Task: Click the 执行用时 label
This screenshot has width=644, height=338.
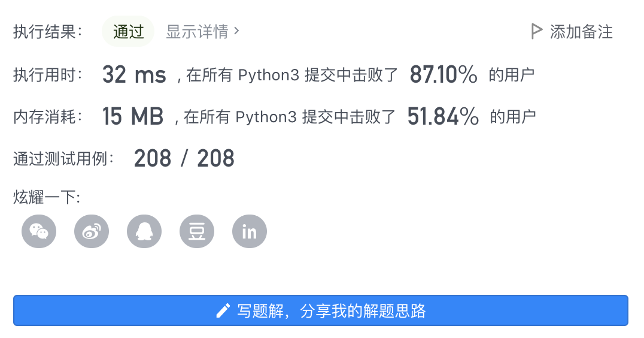Action: [x=48, y=75]
